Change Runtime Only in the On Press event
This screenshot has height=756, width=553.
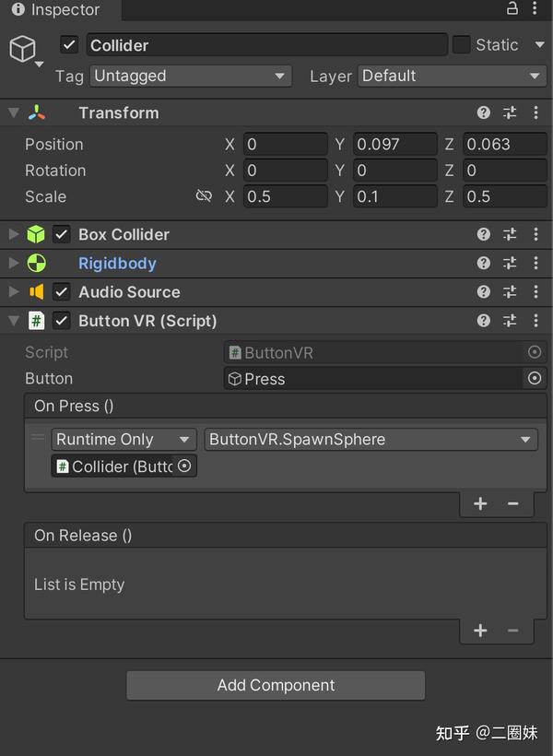click(123, 439)
